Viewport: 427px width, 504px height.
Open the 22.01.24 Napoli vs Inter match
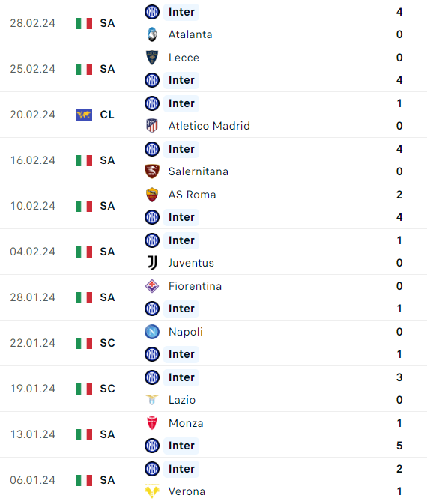coord(213,343)
